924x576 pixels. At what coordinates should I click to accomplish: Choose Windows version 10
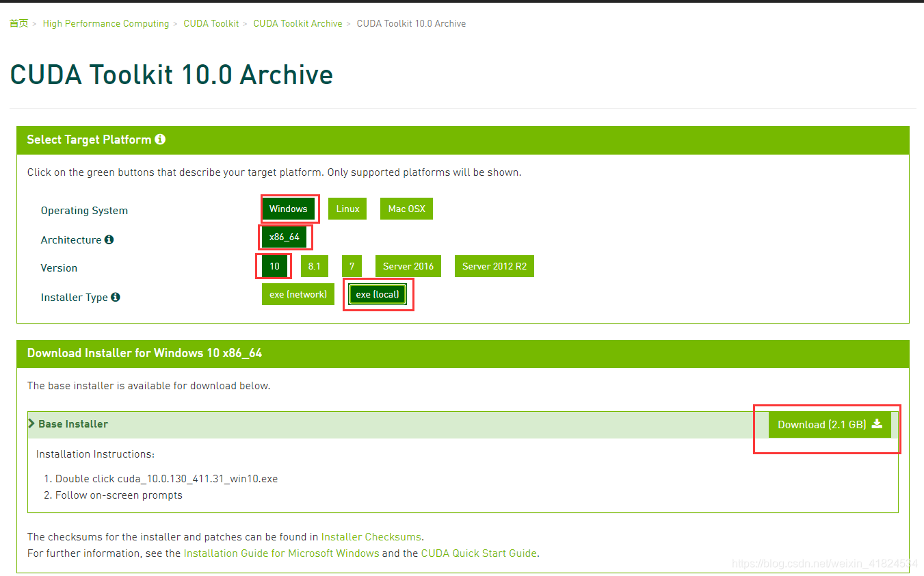274,266
